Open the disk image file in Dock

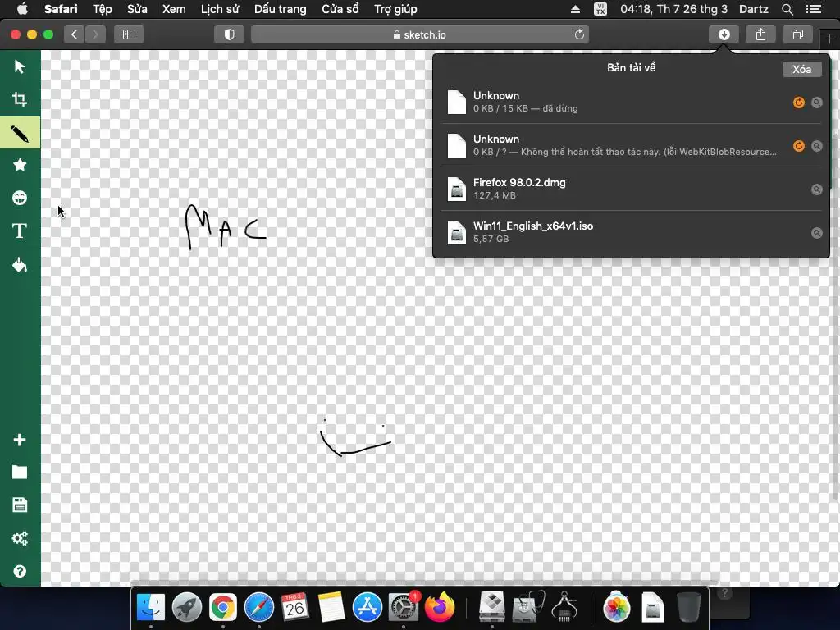652,607
